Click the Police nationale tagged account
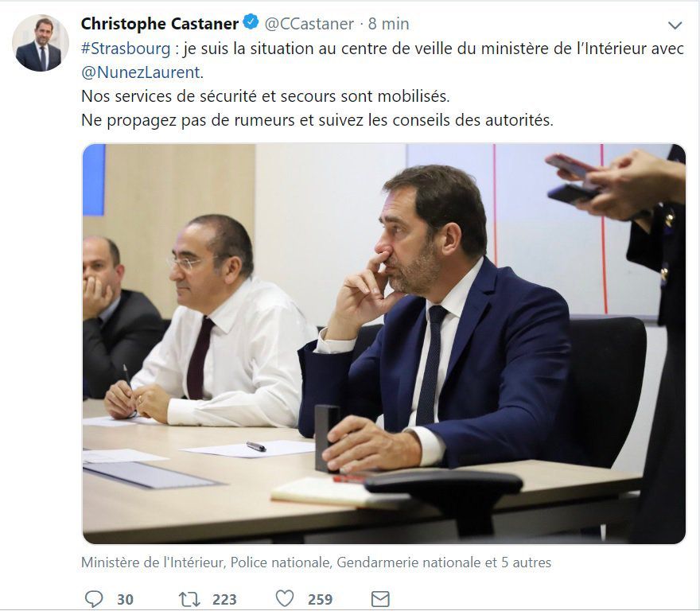Screen dimensions: 700x611 click(281, 562)
